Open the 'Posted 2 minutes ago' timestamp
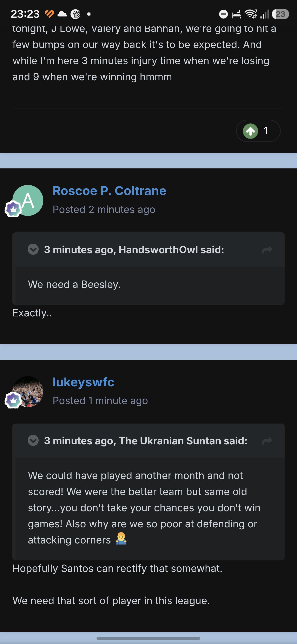The image size is (297, 644). click(x=104, y=210)
